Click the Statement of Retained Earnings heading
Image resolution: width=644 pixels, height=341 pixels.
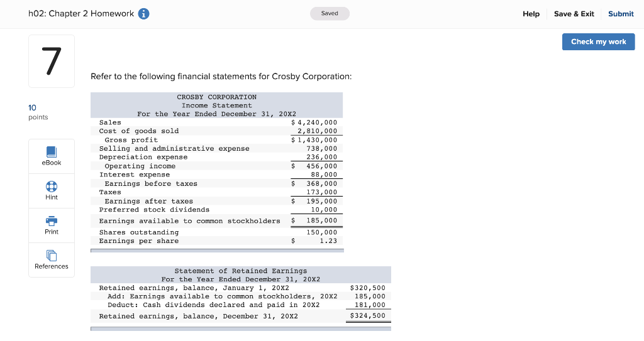point(241,271)
